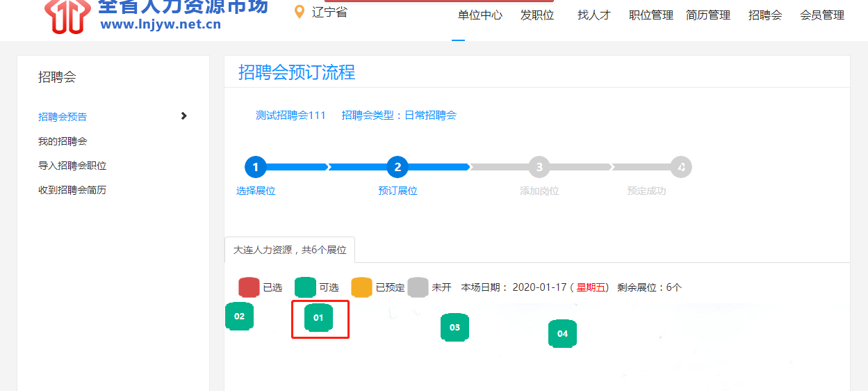Click step 2 circle 预订展位
The width and height of the screenshot is (868, 391).
click(398, 167)
